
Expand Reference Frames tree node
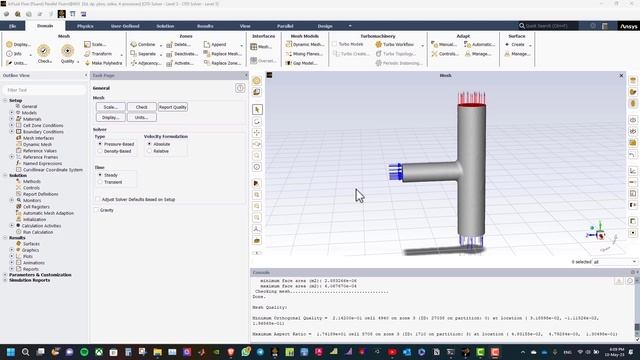12,157
